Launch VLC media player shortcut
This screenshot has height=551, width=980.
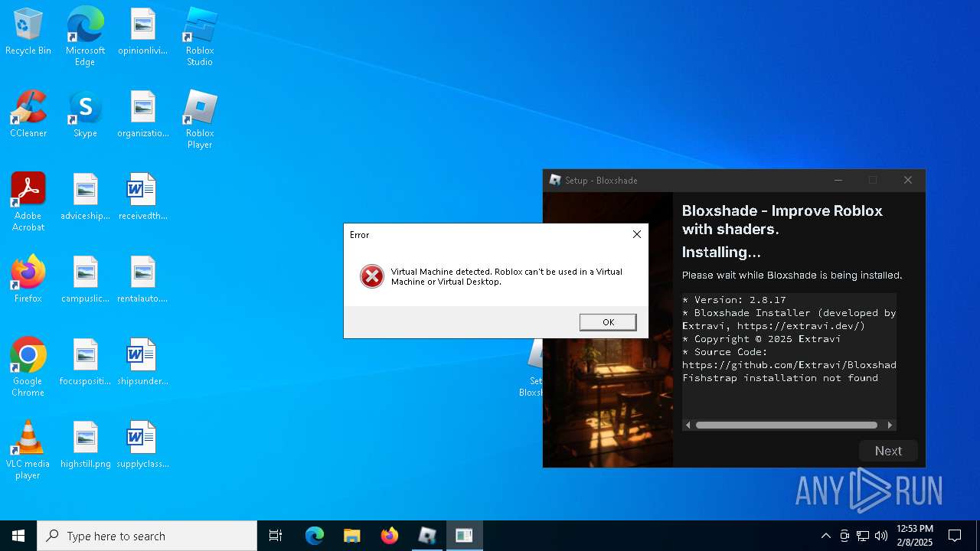pos(28,450)
